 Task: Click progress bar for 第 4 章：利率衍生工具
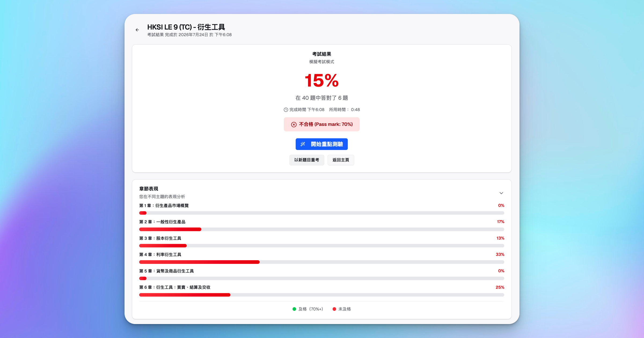pyautogui.click(x=321, y=262)
